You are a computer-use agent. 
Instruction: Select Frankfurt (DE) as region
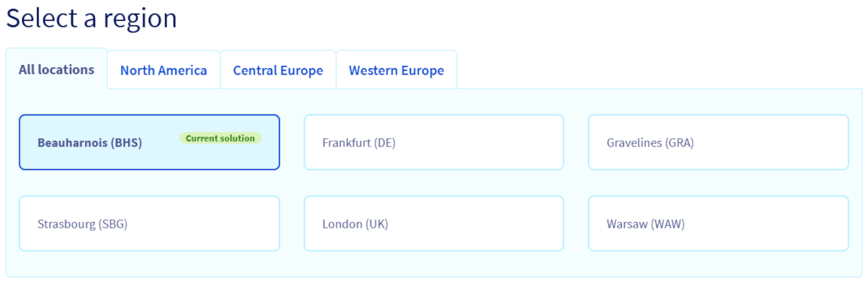(x=434, y=142)
